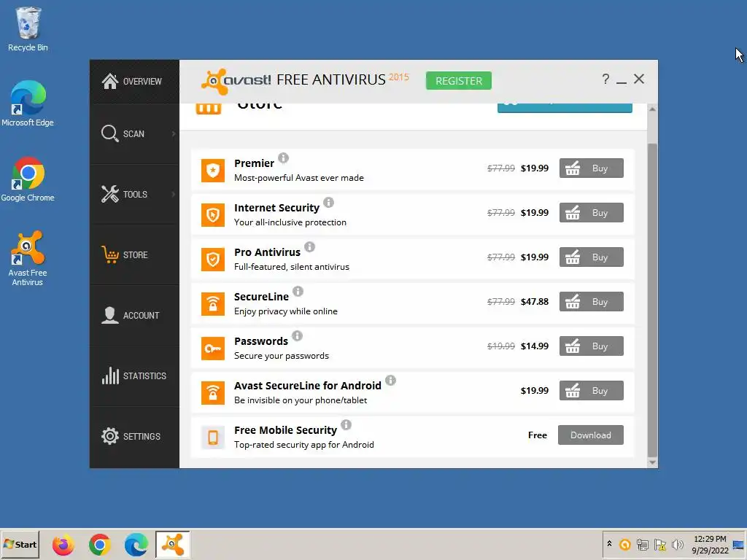Image resolution: width=747 pixels, height=560 pixels.
Task: Download Free Mobile Security
Action: coord(591,435)
